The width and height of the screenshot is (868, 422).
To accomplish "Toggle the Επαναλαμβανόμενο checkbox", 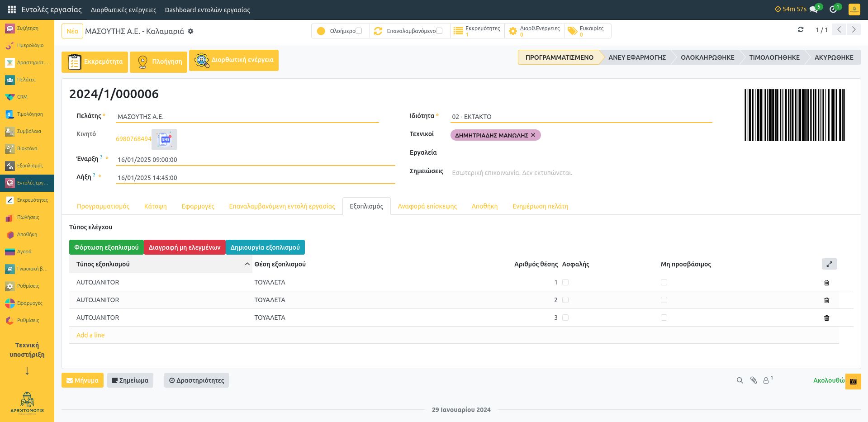I will click(439, 31).
